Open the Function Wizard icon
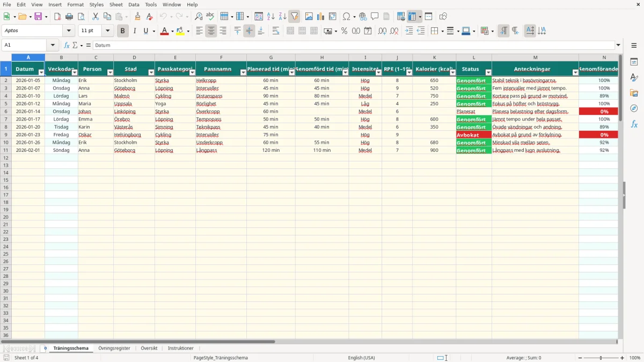Screen dimensions: 644x362 pos(67,45)
